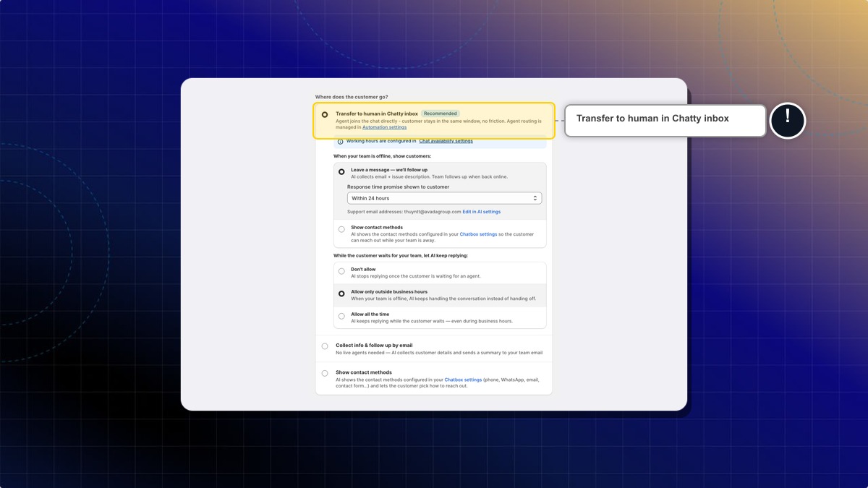Choose Allow all the time option
Image resolution: width=868 pixels, height=488 pixels.
[341, 316]
